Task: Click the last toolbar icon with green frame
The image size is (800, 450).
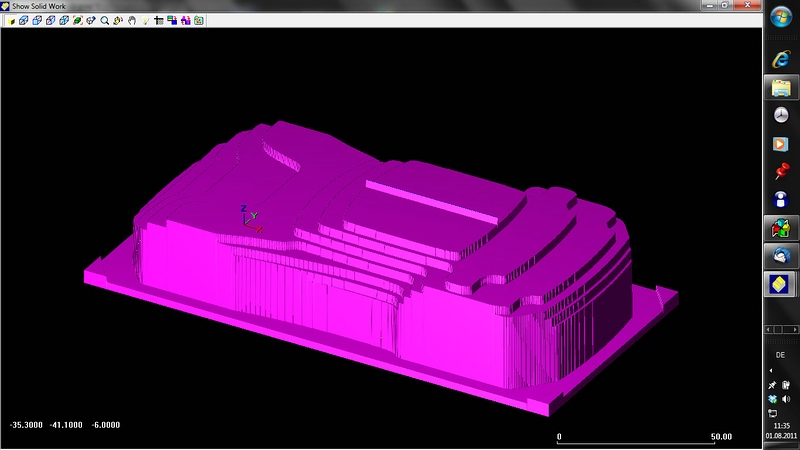Action: (199, 20)
